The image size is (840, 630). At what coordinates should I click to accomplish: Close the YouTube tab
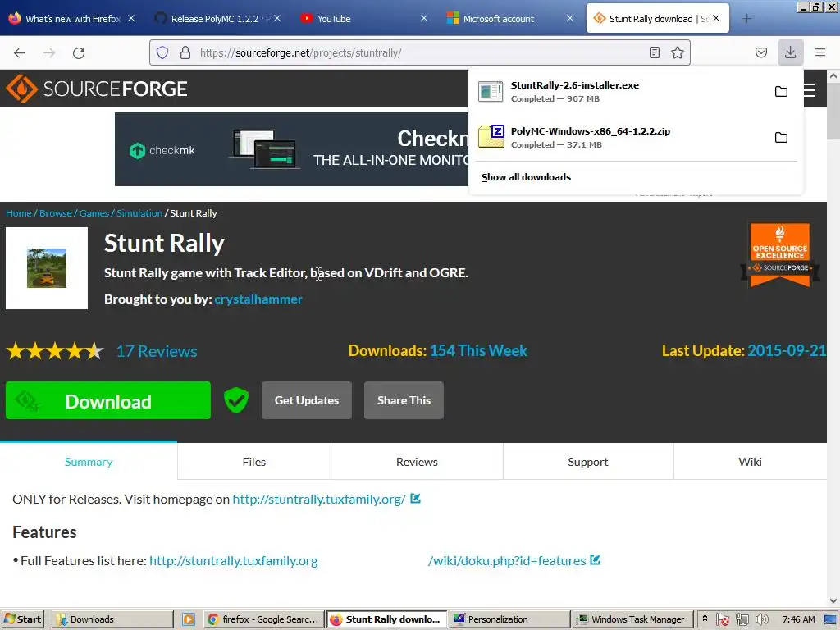424,18
